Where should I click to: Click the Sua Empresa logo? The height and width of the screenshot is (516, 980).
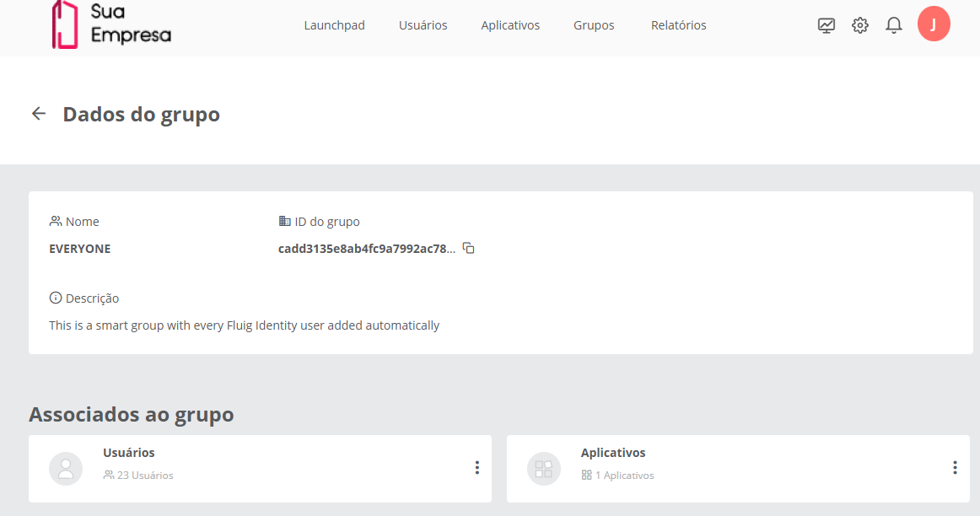coord(110,24)
